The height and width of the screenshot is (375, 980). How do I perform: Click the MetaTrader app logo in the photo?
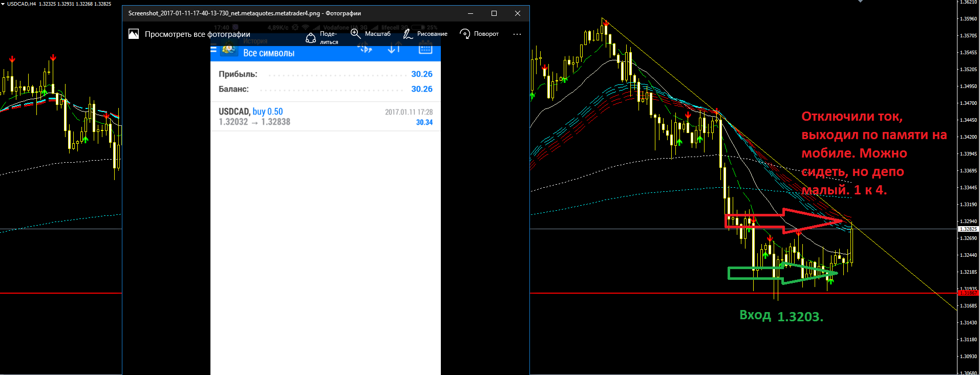[x=229, y=50]
